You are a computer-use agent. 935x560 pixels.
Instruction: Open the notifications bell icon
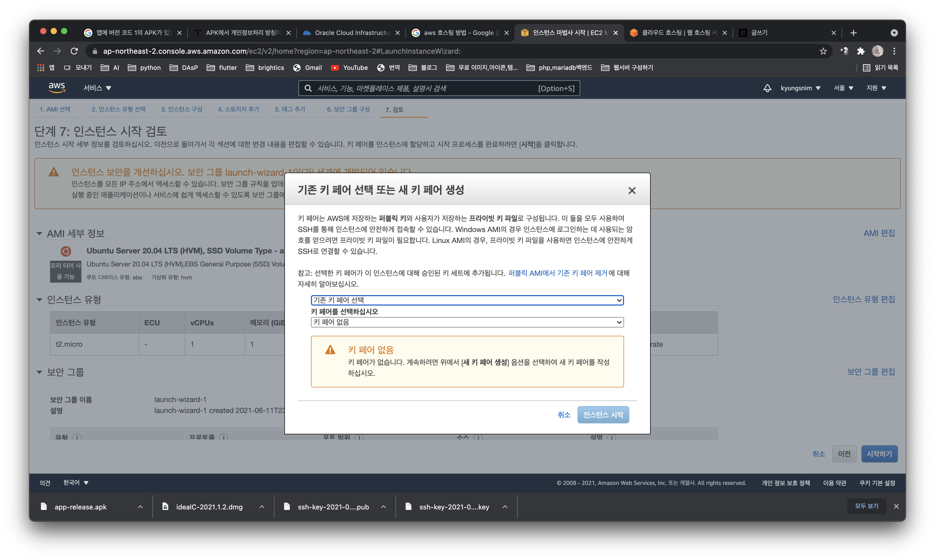[767, 88]
